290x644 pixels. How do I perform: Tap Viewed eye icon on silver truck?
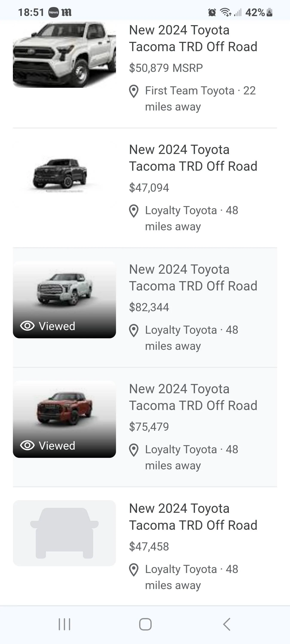tap(27, 326)
